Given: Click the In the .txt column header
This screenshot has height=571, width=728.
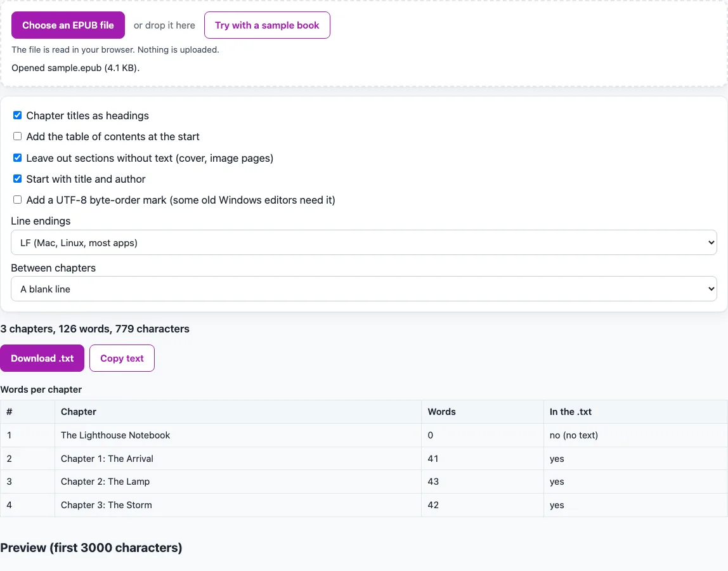Looking at the screenshot, I should 635,412.
